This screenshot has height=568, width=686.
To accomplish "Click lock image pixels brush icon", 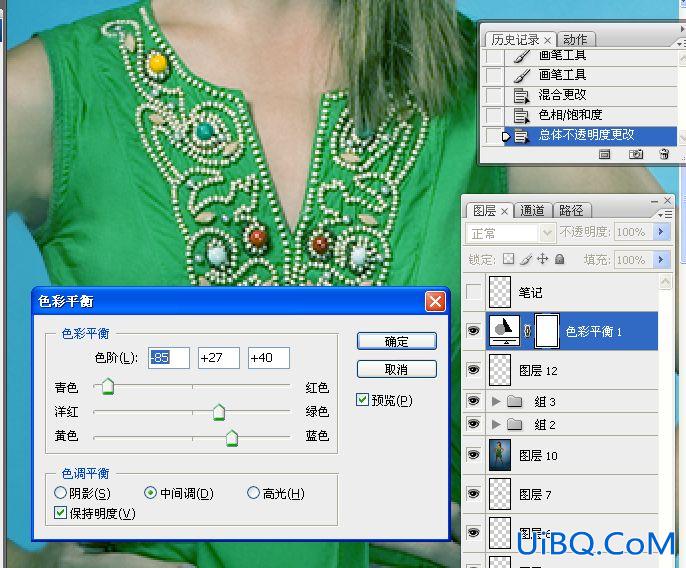I will (x=525, y=259).
